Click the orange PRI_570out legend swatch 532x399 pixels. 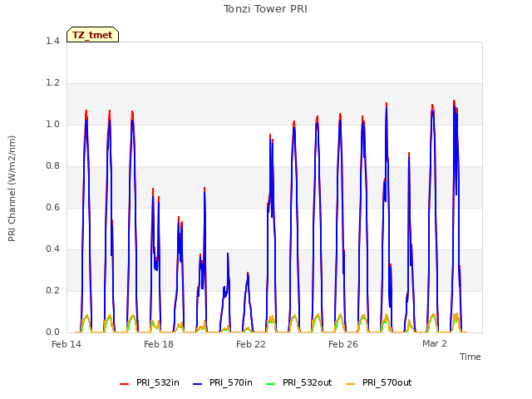[x=351, y=384]
